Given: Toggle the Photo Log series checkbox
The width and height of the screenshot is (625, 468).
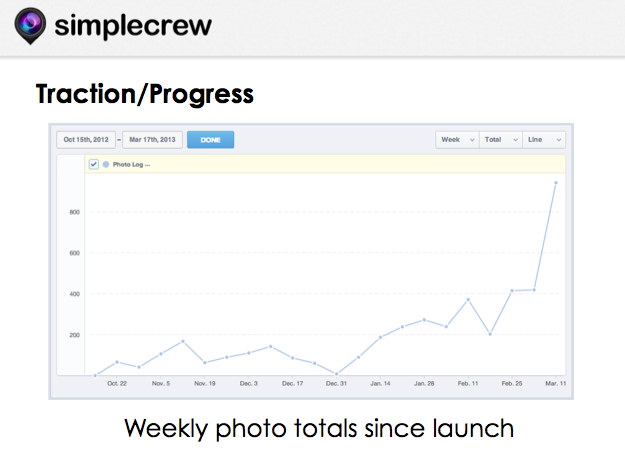Looking at the screenshot, I should 93,164.
